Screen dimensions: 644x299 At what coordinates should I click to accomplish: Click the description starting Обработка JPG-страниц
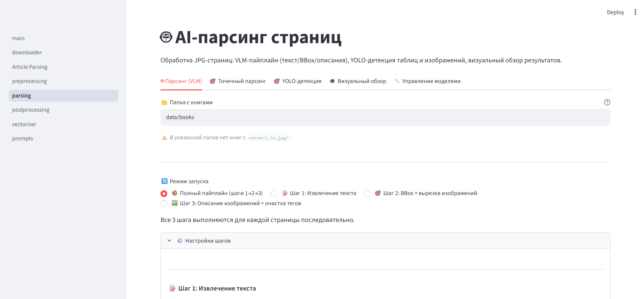click(x=361, y=60)
